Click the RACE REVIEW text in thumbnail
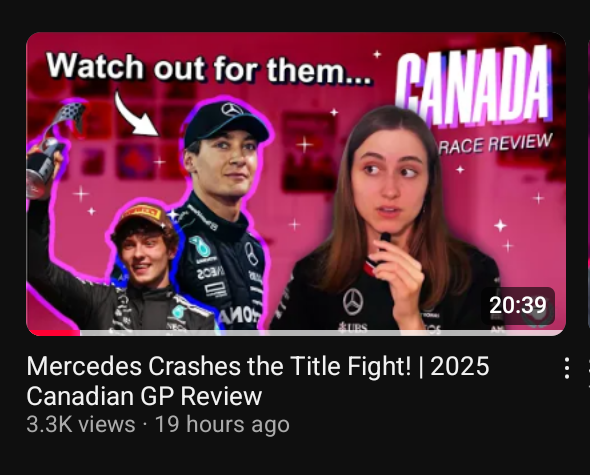Viewport: 590px width, 475px height. 495,144
